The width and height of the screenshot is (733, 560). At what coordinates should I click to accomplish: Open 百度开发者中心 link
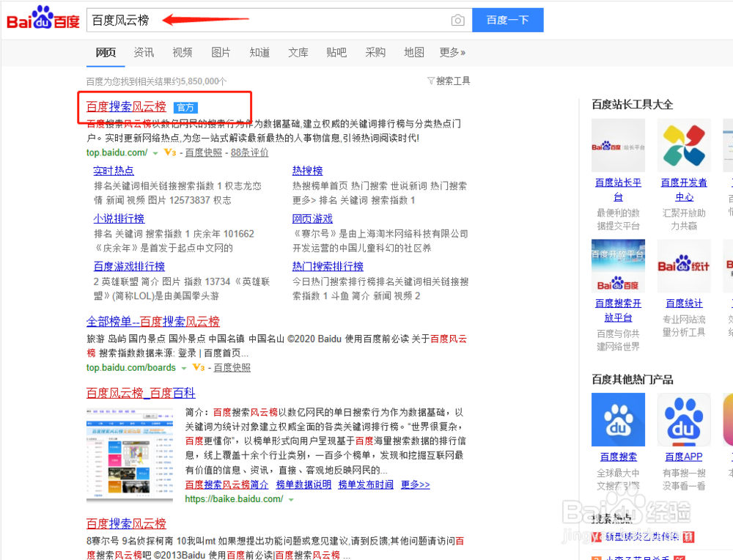click(x=684, y=189)
